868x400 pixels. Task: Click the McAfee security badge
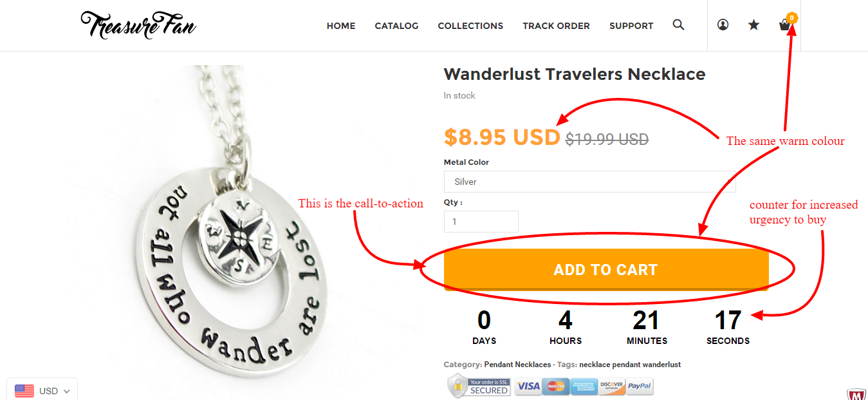pos(856,394)
